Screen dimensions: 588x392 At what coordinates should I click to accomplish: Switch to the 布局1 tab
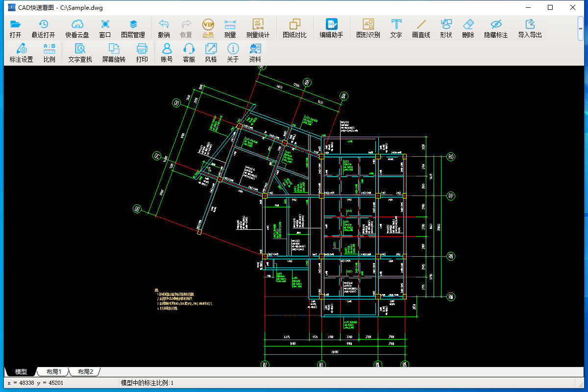pos(54,372)
